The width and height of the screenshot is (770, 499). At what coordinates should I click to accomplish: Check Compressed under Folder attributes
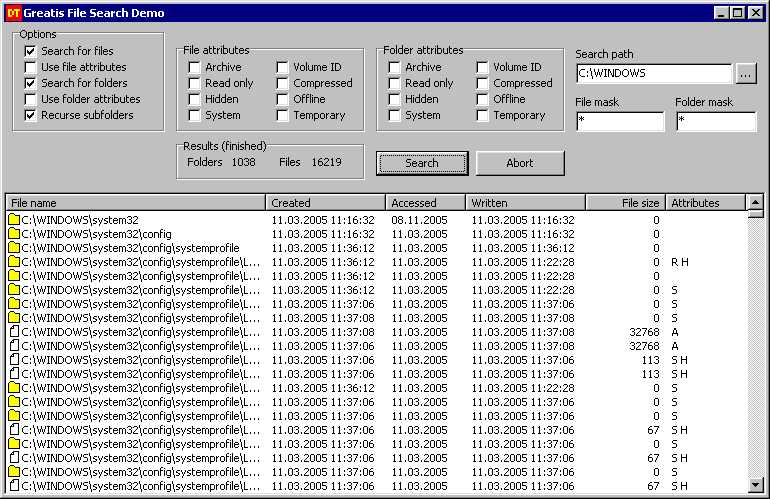(x=483, y=83)
